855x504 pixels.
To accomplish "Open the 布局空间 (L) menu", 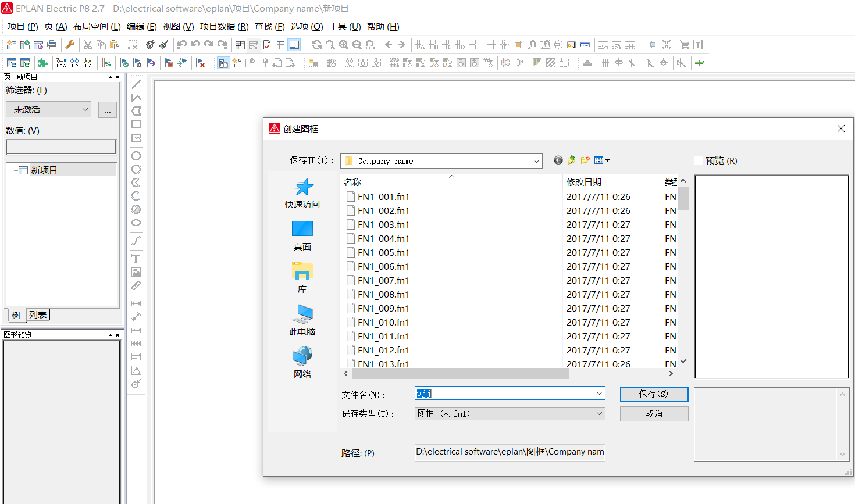I will pyautogui.click(x=97, y=27).
